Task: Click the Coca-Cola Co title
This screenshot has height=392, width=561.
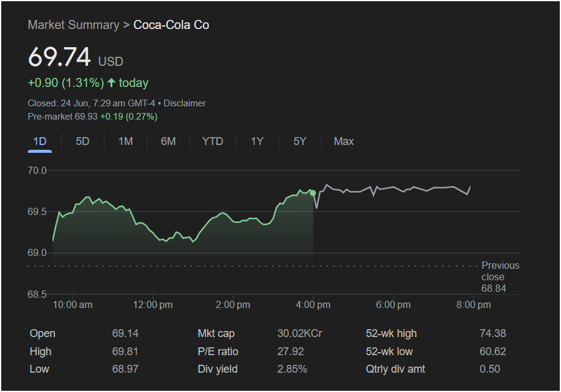Action: tap(171, 25)
